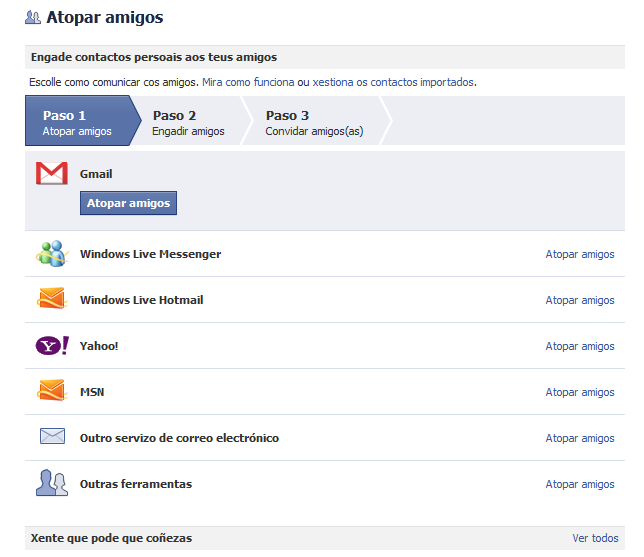The image size is (644, 557).
Task: Open "xestiona os contactos importados" link
Action: pos(393,82)
